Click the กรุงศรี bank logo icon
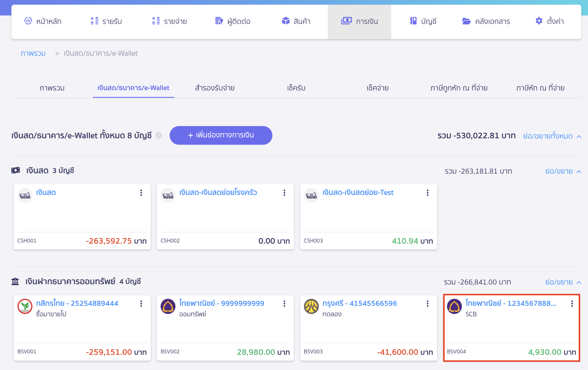The width and height of the screenshot is (588, 370). (x=311, y=306)
